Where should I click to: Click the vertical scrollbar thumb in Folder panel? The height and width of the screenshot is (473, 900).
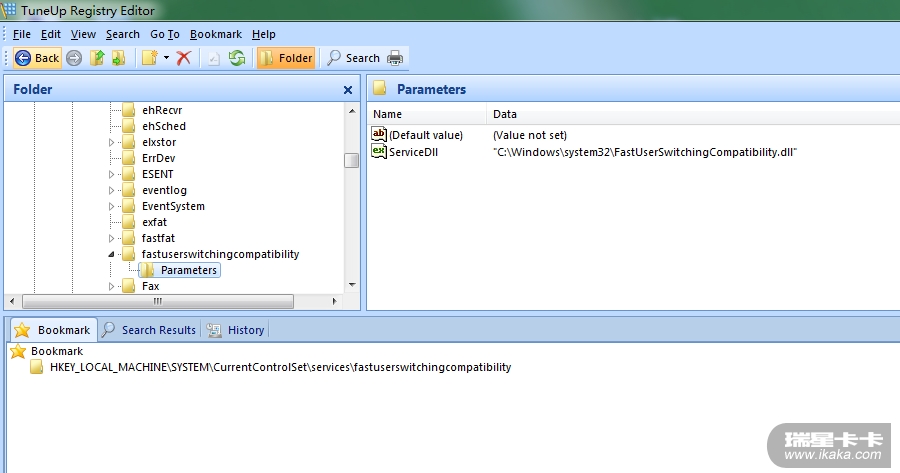[x=352, y=160]
